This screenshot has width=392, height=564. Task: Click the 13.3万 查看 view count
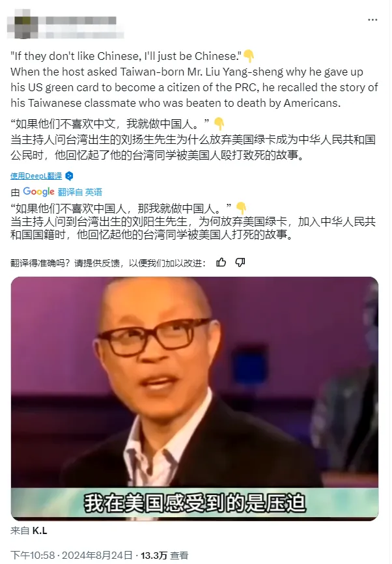point(164,556)
